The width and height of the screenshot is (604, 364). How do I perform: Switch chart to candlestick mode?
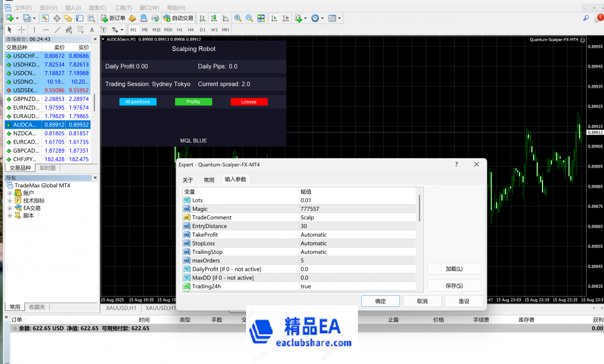(214, 18)
